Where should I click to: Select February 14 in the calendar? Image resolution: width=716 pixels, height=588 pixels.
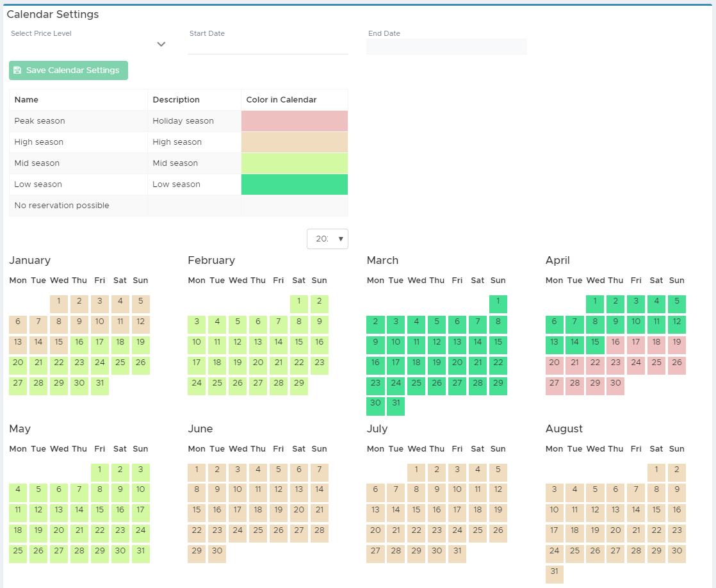pos(279,345)
